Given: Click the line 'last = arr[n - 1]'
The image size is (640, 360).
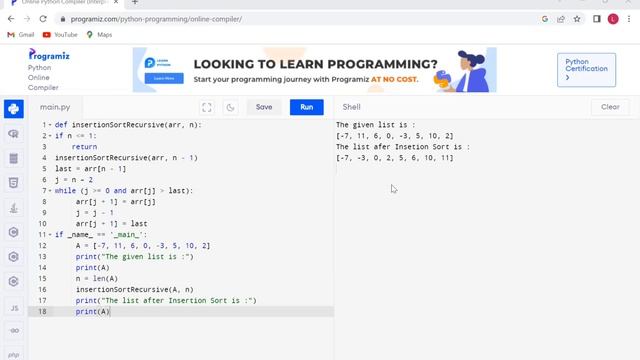Looking at the screenshot, I should (x=91, y=169).
